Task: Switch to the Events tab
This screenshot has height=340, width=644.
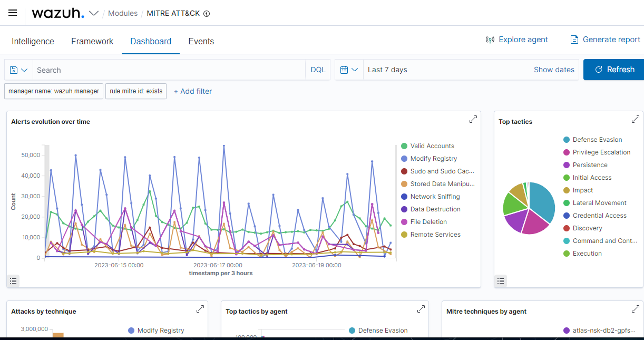Action: tap(201, 41)
